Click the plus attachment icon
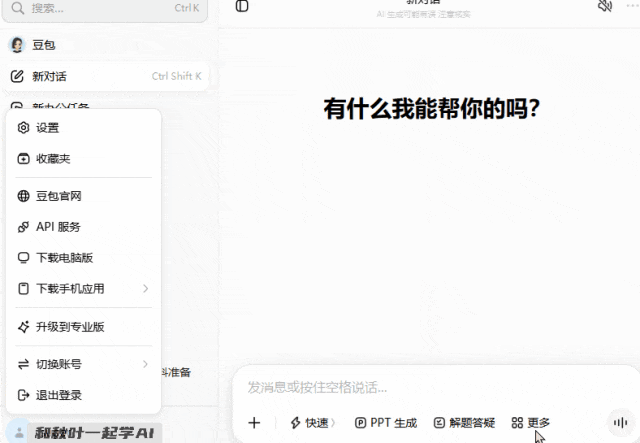This screenshot has width=640, height=443. coord(254,423)
